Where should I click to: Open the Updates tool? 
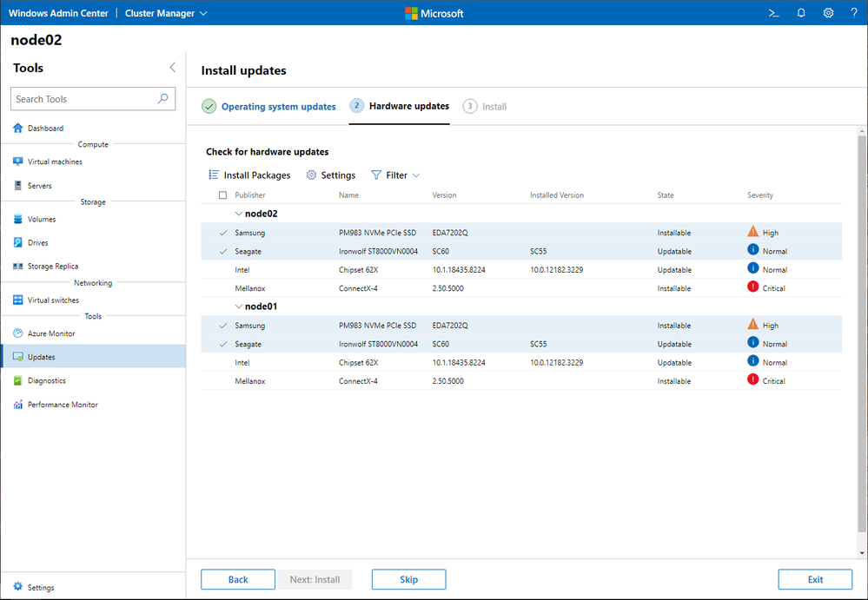(x=93, y=357)
